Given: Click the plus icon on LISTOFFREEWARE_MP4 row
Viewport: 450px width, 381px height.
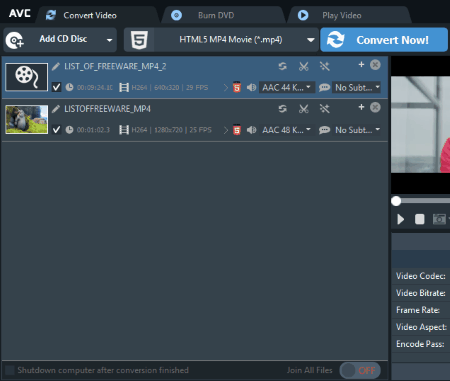Looking at the screenshot, I should pos(361,107).
